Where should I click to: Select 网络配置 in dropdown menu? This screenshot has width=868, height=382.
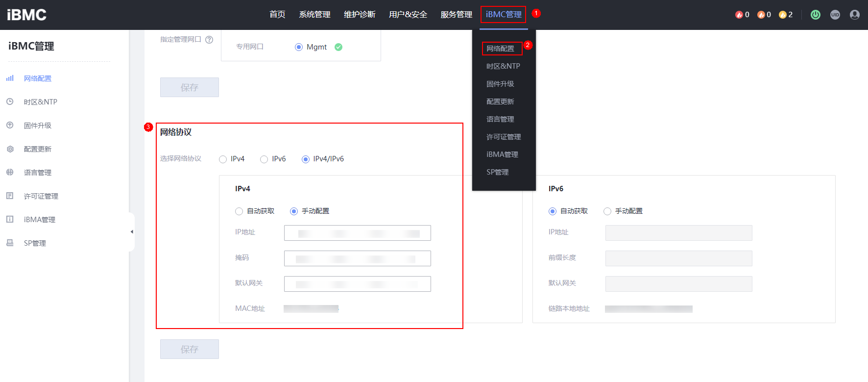click(x=500, y=49)
